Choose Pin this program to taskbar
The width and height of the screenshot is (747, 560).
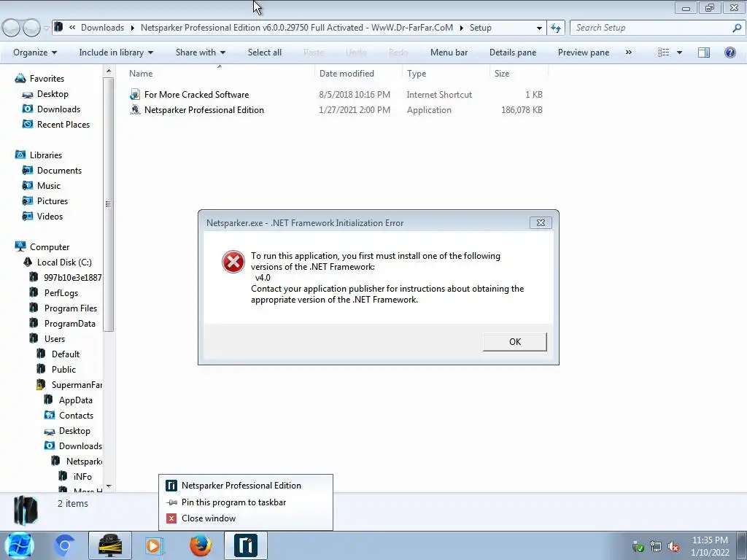(x=246, y=502)
